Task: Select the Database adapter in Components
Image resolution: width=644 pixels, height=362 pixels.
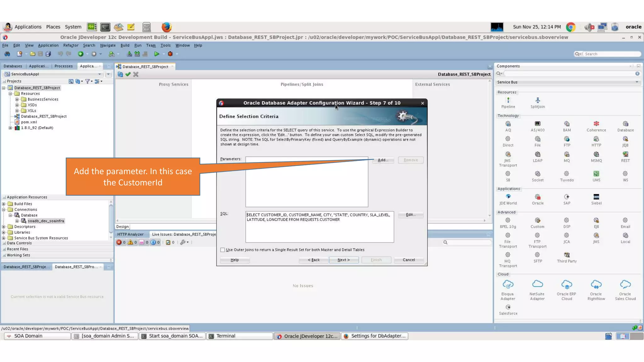Action: point(625,124)
